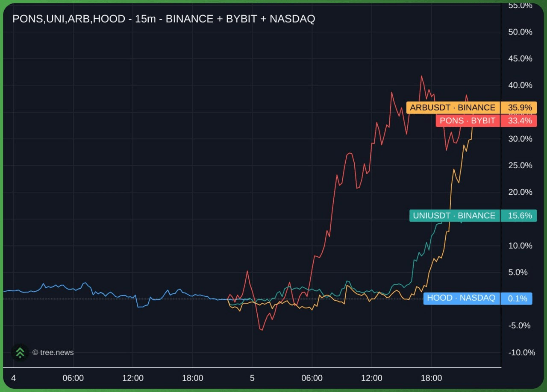The width and height of the screenshot is (547, 392).
Task: Click the 0.1% HOOD price tag
Action: coord(517,298)
